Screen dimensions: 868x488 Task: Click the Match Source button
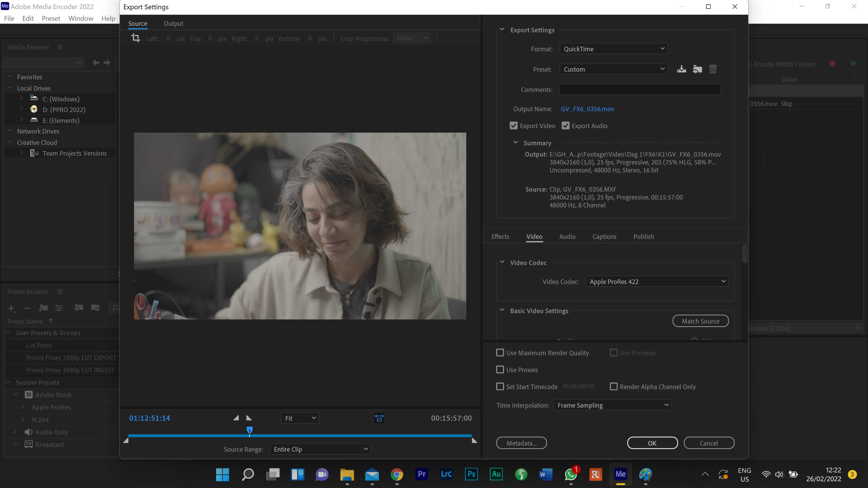[700, 321]
